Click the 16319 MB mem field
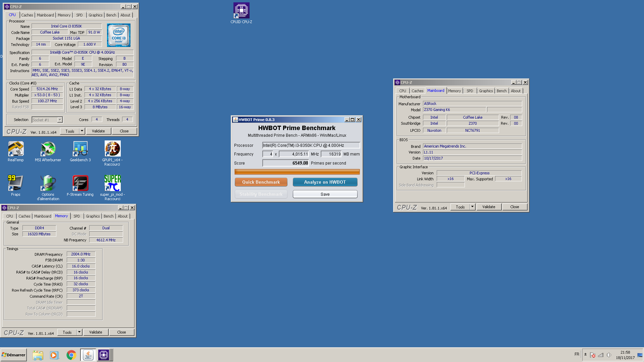Viewport: 644px width, 362px height. coord(331,154)
